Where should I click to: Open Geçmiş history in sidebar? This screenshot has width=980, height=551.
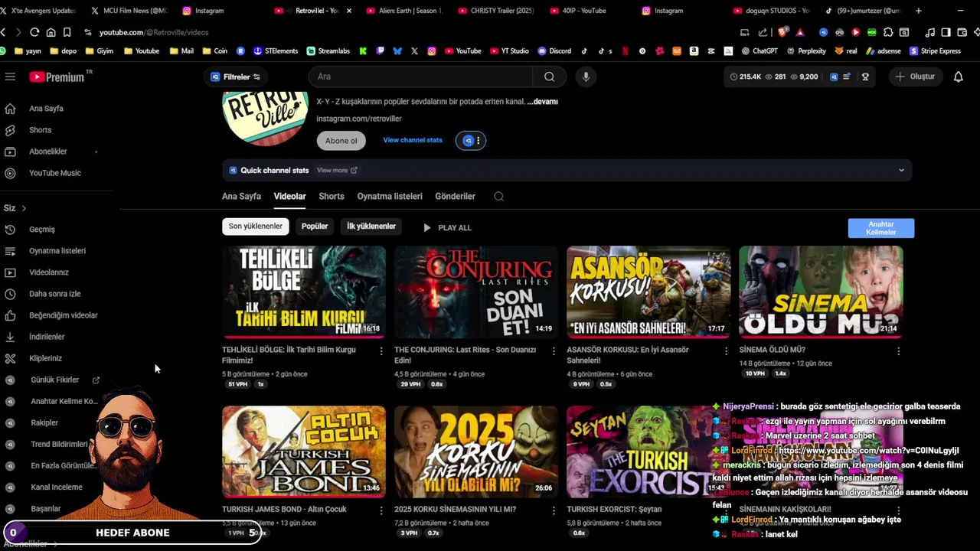(x=42, y=230)
